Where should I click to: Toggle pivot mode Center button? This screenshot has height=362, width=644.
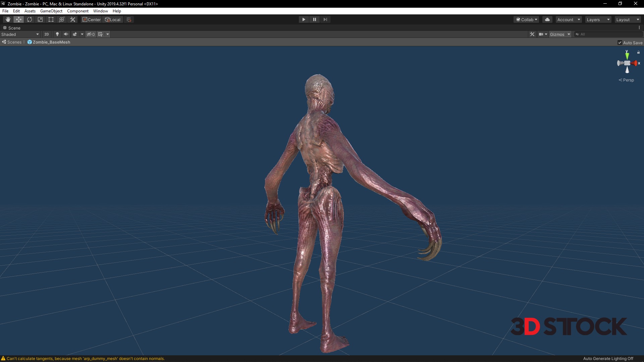click(x=92, y=19)
